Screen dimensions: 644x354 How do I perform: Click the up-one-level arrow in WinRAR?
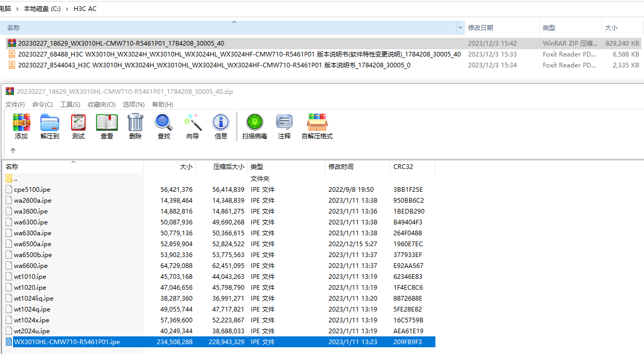tap(13, 151)
